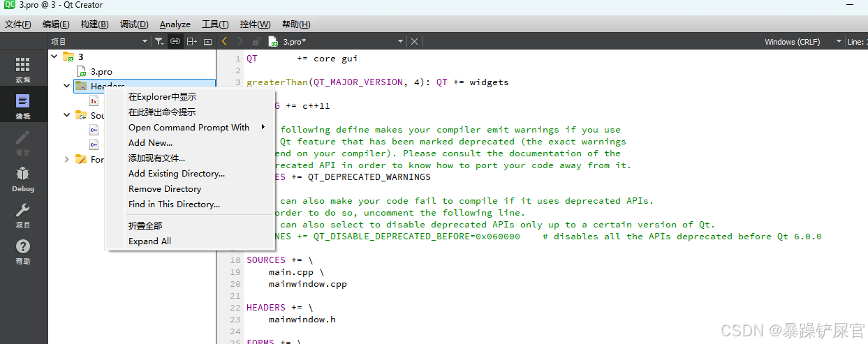Open the 设计 (Design) mode
This screenshot has width=868, height=344.
click(x=23, y=142)
